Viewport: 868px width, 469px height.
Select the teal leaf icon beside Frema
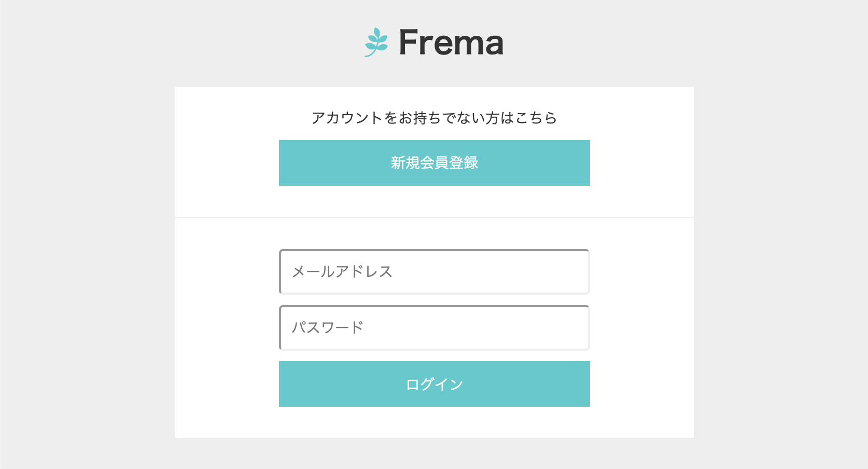click(376, 42)
